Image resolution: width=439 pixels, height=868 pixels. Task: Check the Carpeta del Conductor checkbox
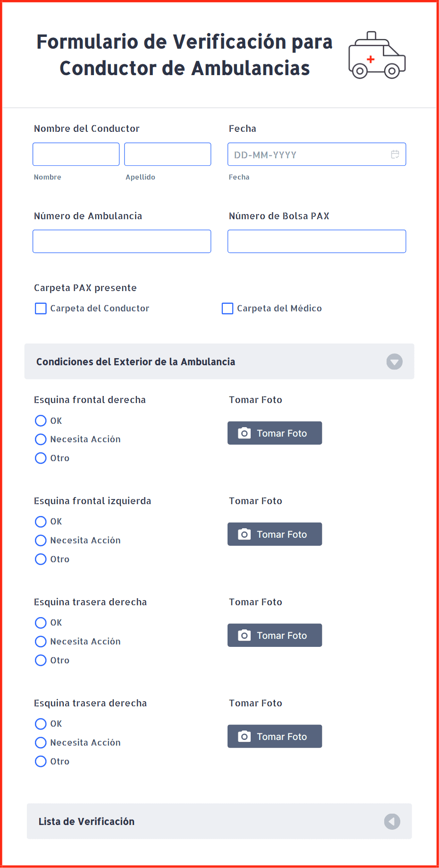point(41,309)
